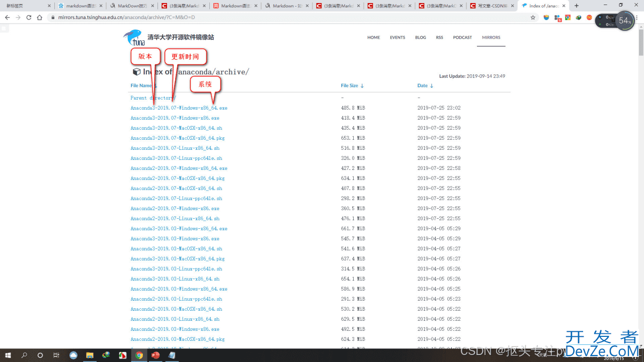Bookmark this page with the star icon
This screenshot has height=362, width=644.
(x=533, y=17)
